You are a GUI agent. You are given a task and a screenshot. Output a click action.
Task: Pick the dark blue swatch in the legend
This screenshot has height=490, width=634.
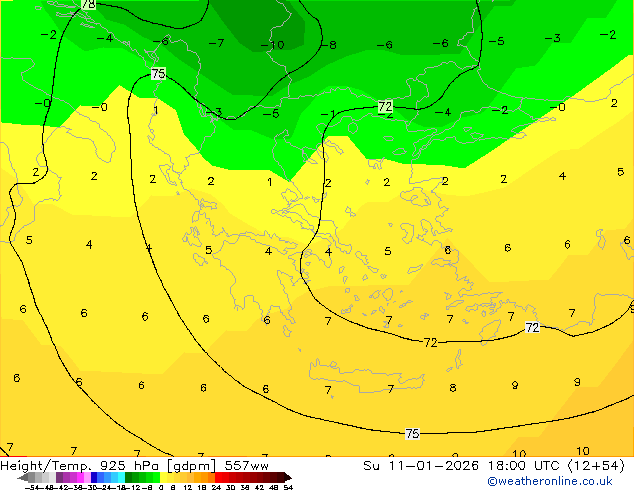coord(94,477)
